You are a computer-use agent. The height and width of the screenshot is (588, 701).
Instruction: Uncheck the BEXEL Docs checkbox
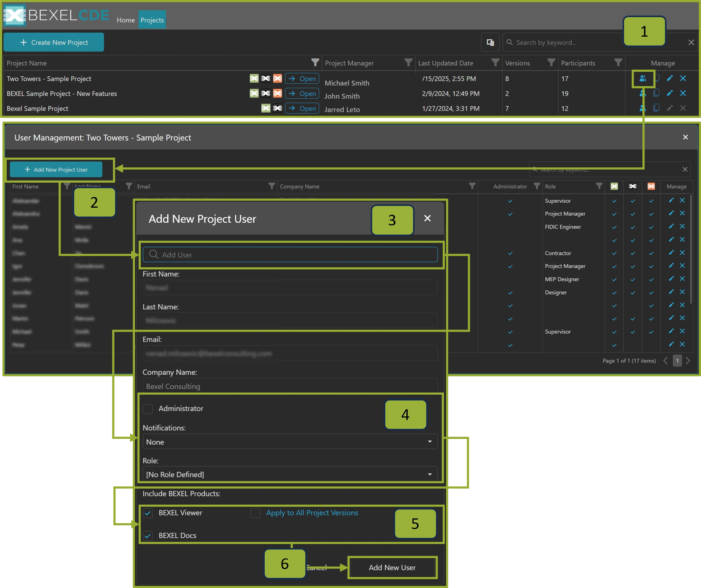tap(147, 535)
